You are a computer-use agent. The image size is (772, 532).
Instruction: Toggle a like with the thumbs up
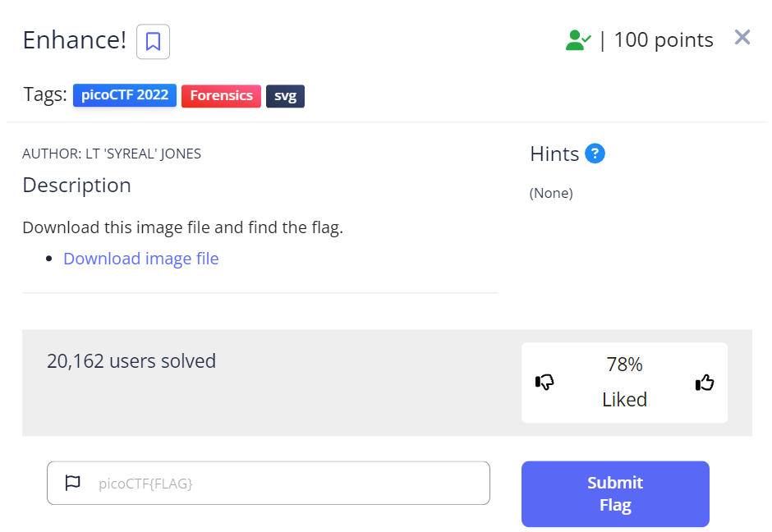(x=704, y=381)
